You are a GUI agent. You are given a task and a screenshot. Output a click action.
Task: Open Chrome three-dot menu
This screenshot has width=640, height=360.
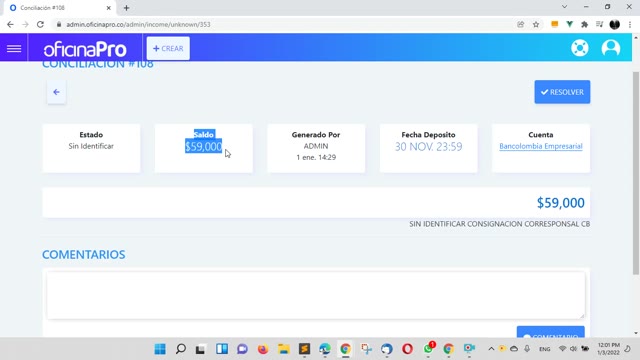click(x=630, y=24)
